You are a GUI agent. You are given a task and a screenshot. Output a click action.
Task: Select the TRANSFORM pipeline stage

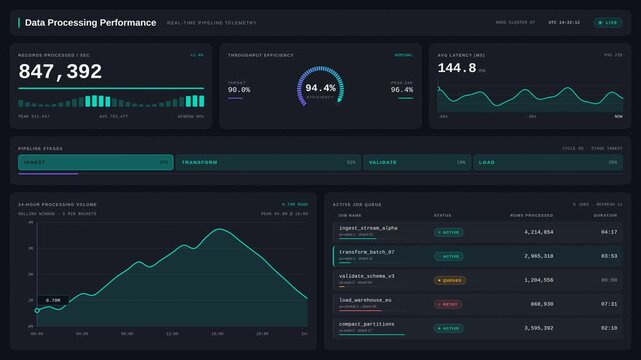[268, 162]
